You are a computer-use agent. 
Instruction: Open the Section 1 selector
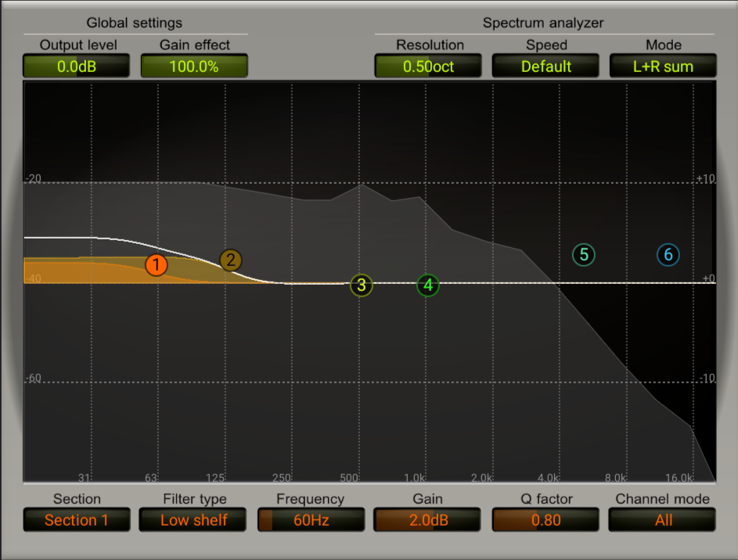pos(77,519)
